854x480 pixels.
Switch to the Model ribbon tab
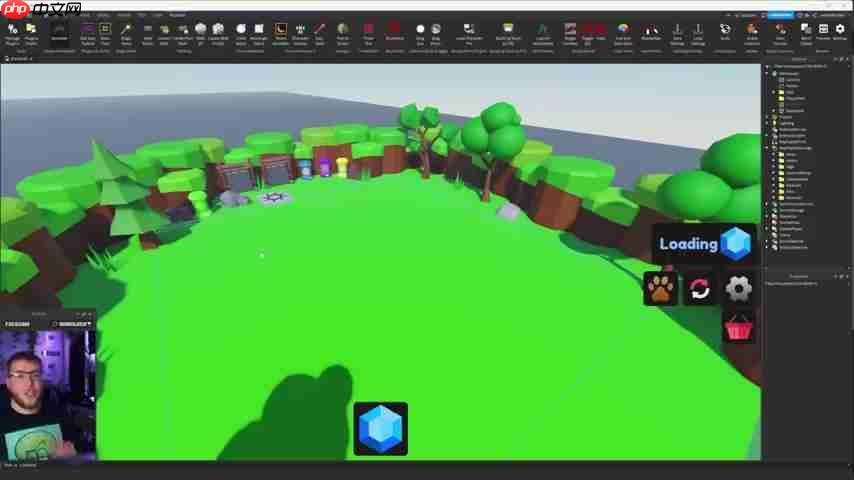click(103, 15)
